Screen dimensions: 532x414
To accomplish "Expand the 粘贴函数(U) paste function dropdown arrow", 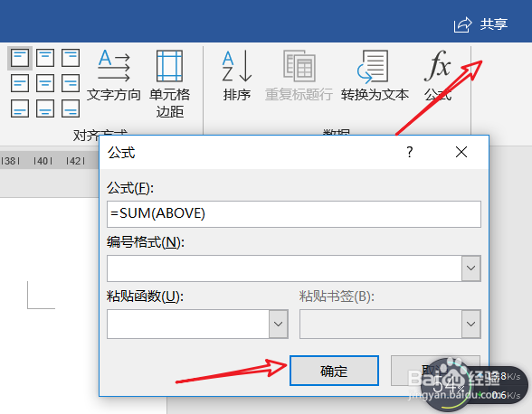I will tap(279, 324).
